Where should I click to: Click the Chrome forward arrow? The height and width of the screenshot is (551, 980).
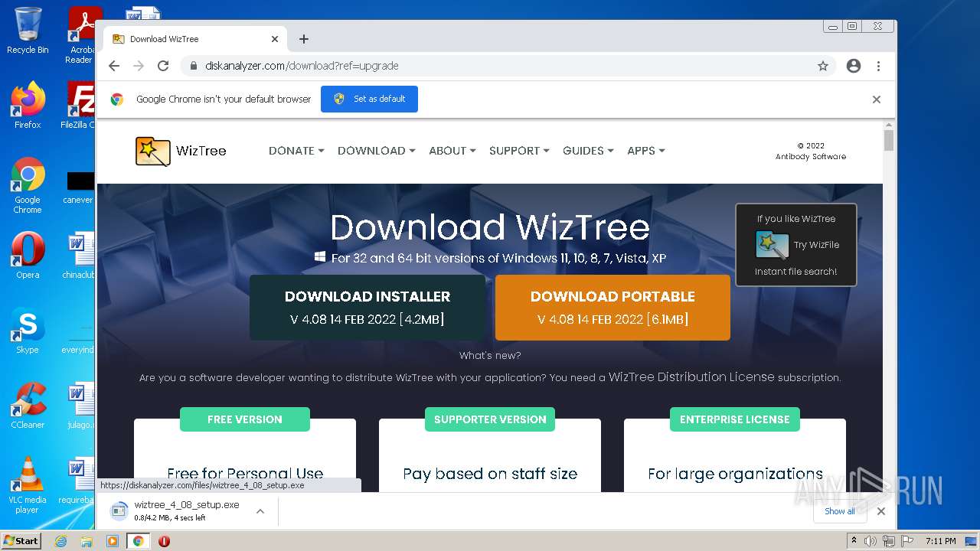tap(139, 66)
